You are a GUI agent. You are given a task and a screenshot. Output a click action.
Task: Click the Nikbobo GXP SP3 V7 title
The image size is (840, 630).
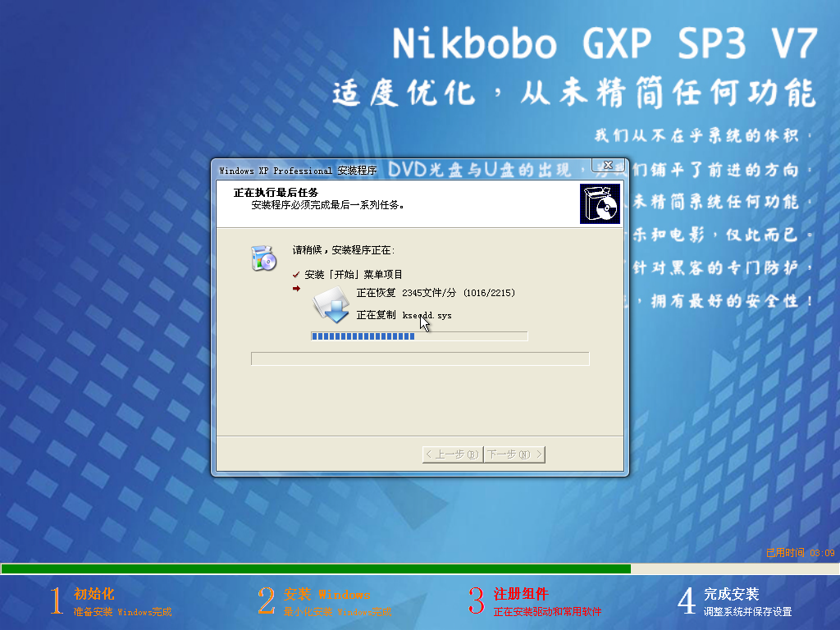[x=605, y=43]
